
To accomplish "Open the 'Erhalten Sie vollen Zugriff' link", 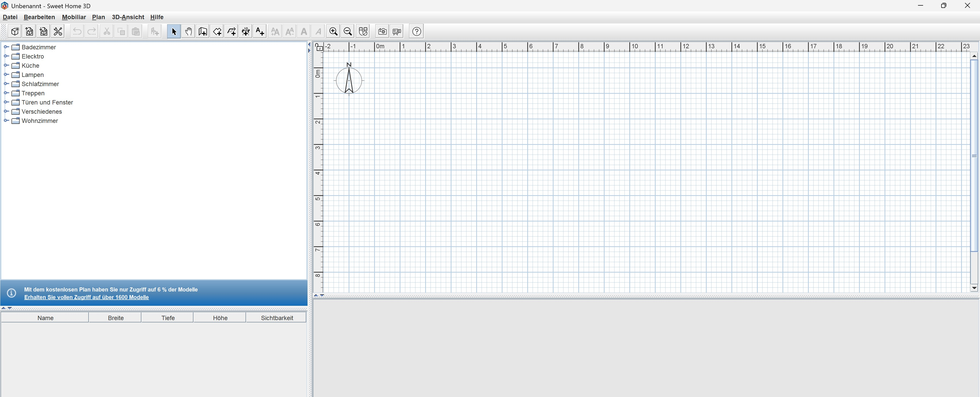I will point(86,297).
